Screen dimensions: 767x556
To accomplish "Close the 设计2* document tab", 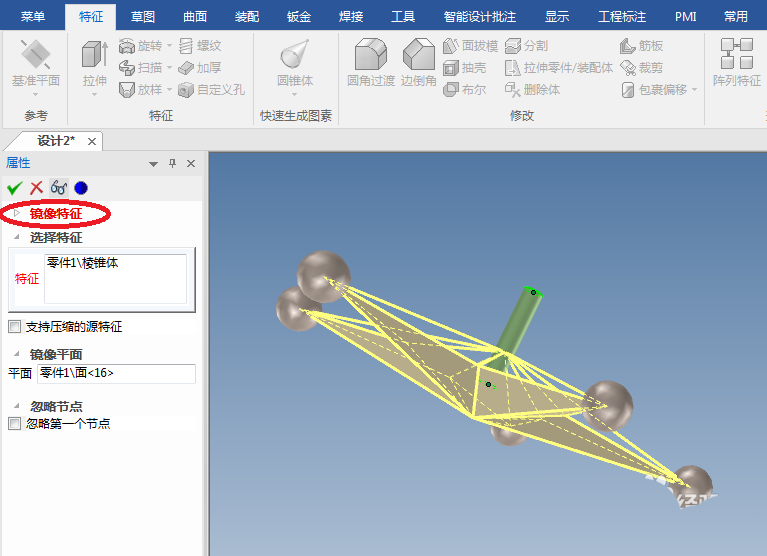I will click(91, 142).
